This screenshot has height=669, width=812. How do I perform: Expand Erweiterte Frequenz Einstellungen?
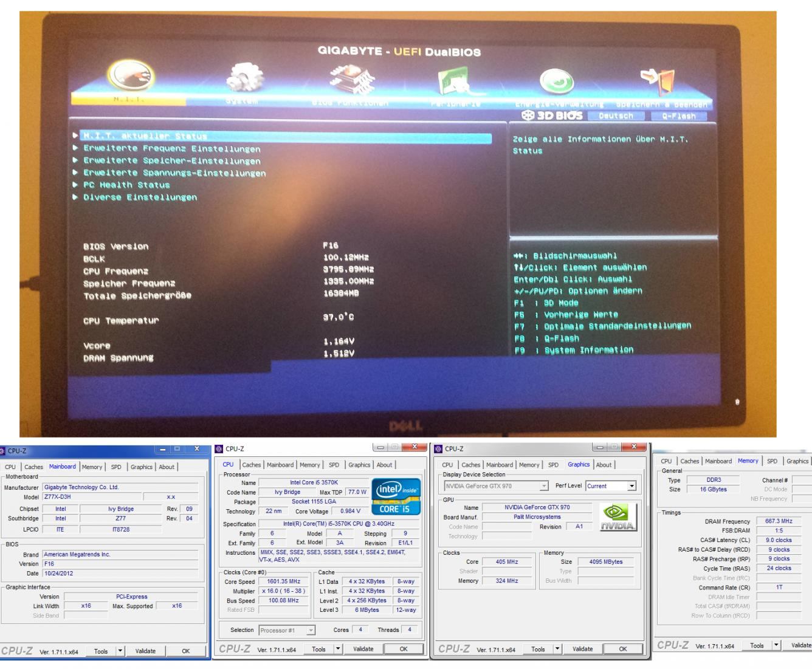[171, 149]
